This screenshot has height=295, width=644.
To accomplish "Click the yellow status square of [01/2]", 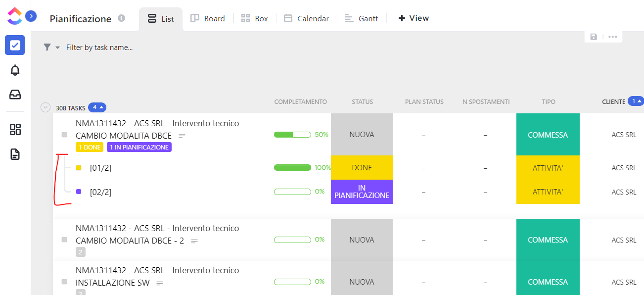I will pos(79,168).
